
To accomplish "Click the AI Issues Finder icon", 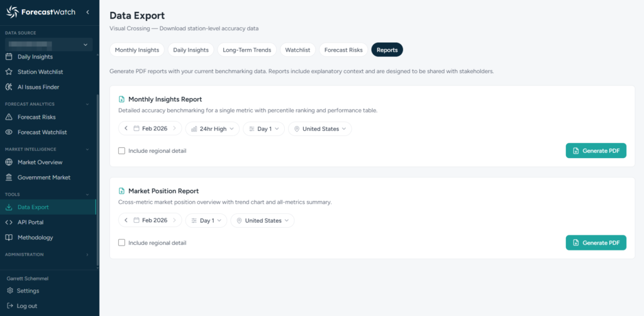I will pyautogui.click(x=9, y=87).
